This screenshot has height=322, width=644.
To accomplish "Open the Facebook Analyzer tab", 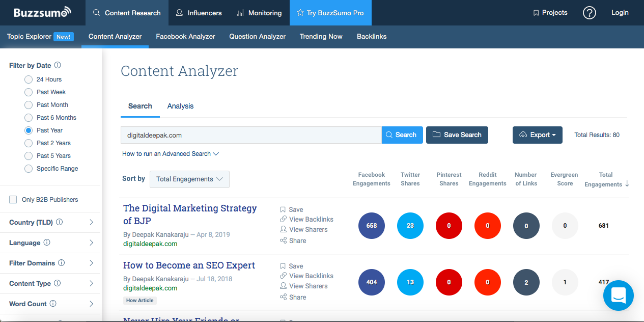I will [x=185, y=37].
